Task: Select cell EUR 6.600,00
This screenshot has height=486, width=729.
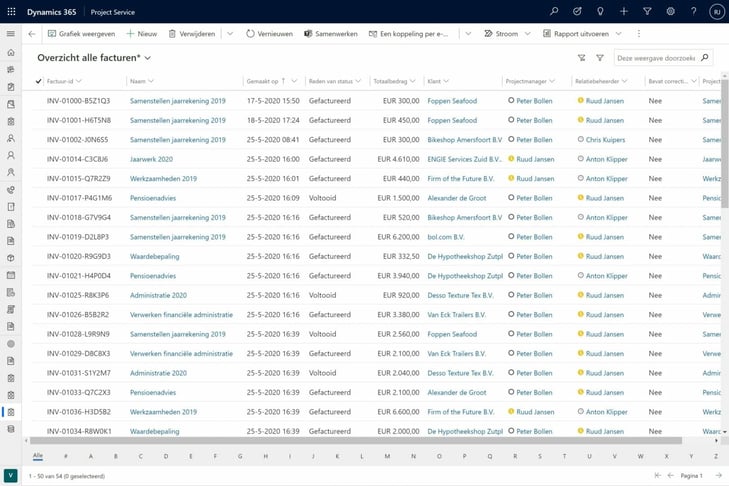Action: click(398, 412)
